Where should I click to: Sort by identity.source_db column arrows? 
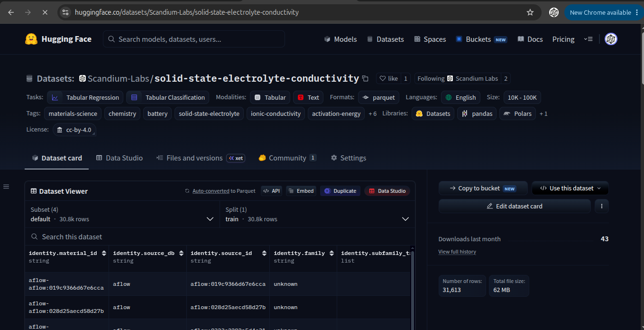tap(182, 254)
